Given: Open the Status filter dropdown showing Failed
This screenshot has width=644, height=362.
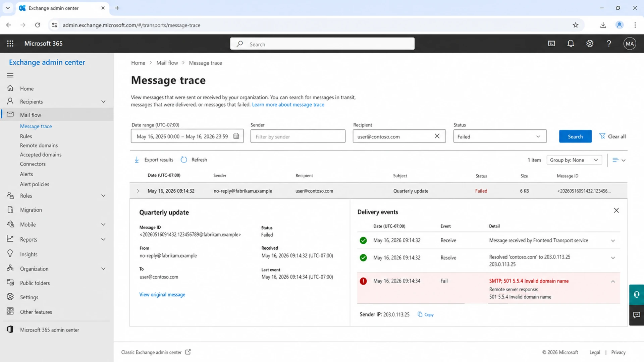Looking at the screenshot, I should click(x=500, y=136).
